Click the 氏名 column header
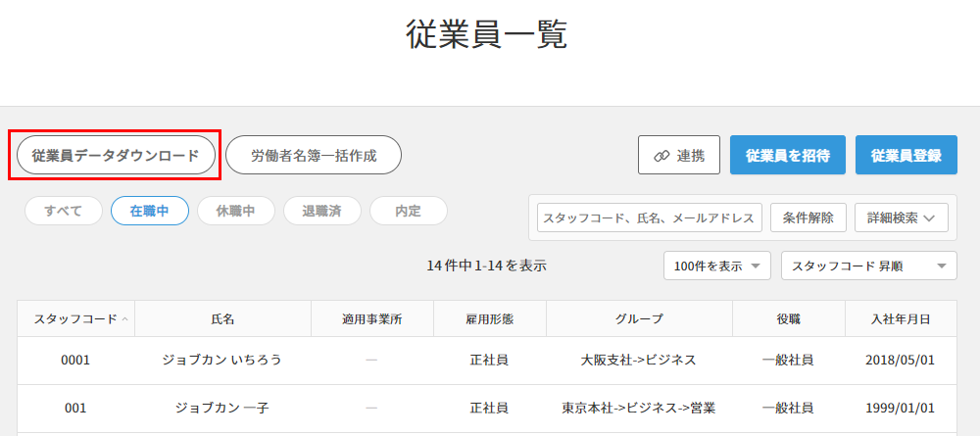The image size is (980, 436). 222,319
